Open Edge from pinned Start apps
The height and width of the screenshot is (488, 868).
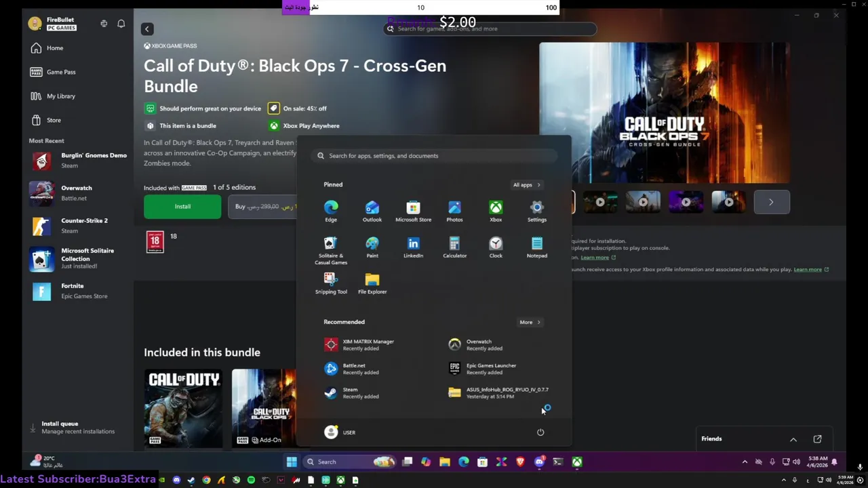331,211
